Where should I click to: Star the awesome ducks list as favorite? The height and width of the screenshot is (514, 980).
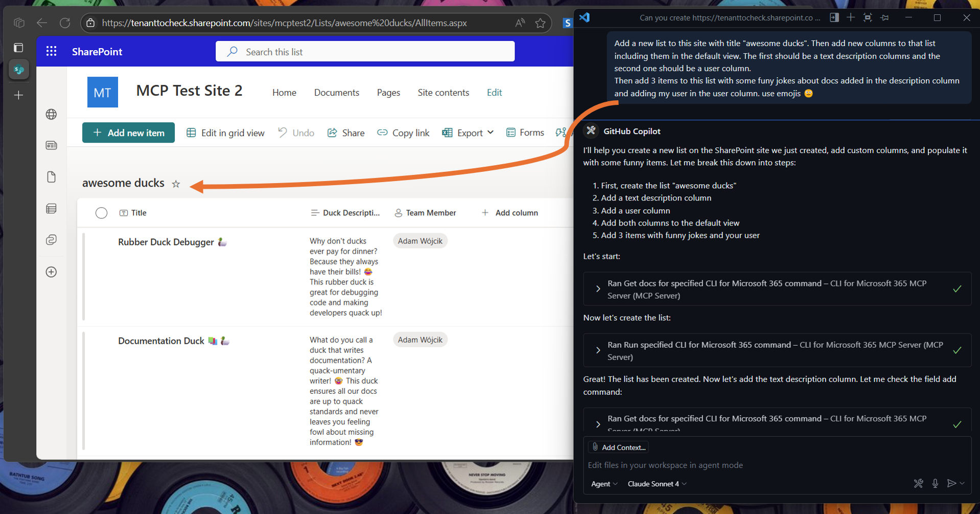176,184
